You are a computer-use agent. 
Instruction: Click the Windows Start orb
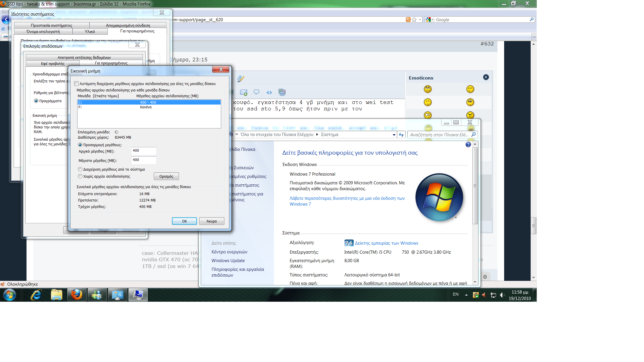point(10,295)
